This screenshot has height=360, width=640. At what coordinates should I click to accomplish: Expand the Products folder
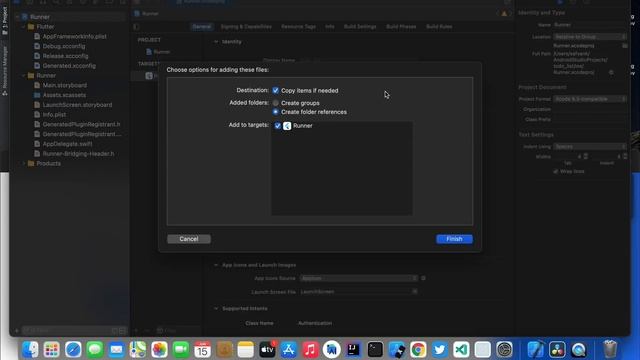point(24,163)
